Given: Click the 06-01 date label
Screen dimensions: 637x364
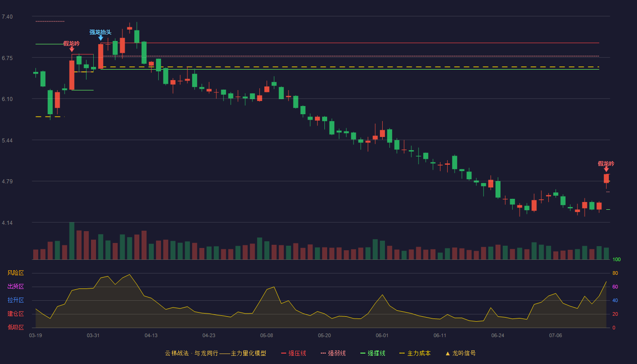Looking at the screenshot, I should (x=382, y=335).
